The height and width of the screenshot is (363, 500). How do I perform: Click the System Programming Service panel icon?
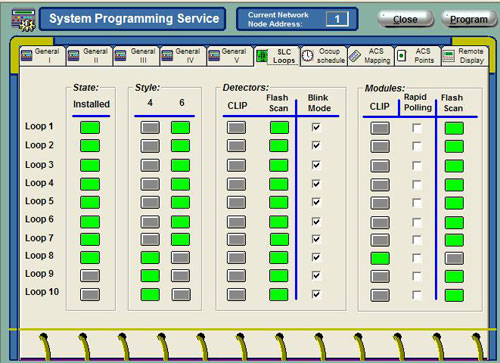(23, 20)
